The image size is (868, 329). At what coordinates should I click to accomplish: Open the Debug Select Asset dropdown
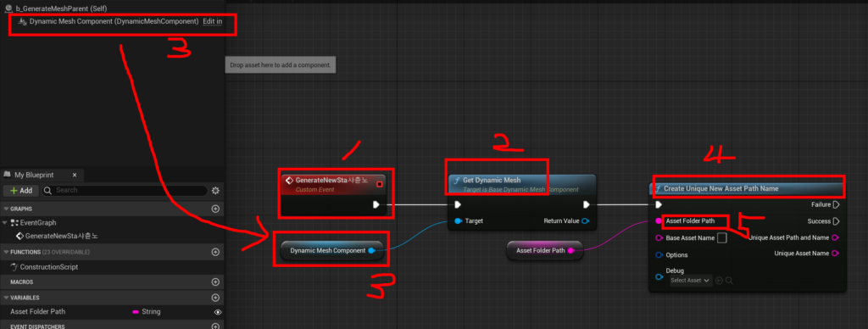690,281
